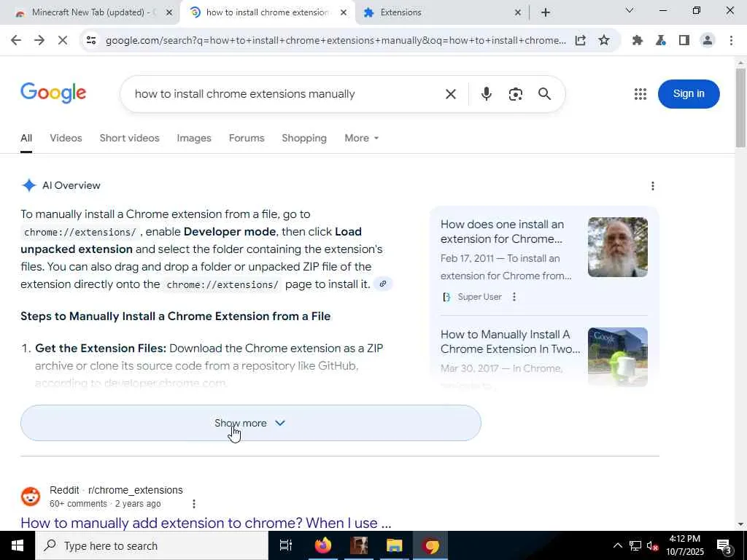
Task: Open 'How to manually add extension to chrome' result
Action: coord(206,523)
